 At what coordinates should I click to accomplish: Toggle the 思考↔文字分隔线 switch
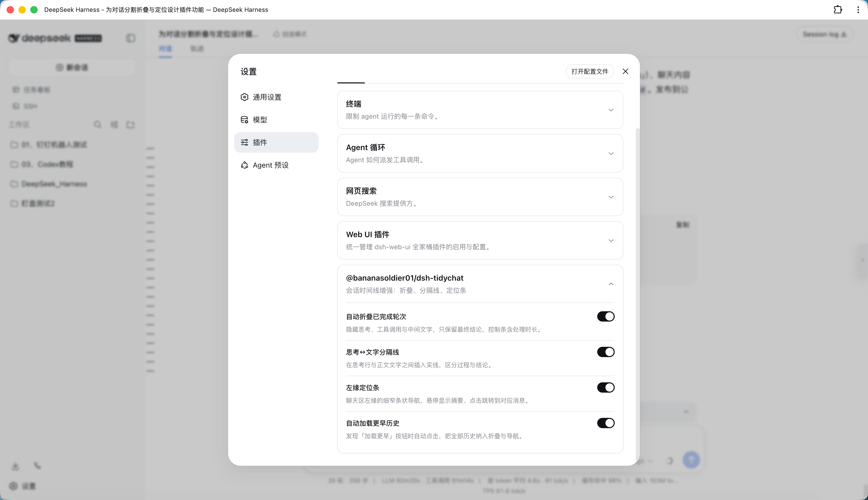point(605,352)
